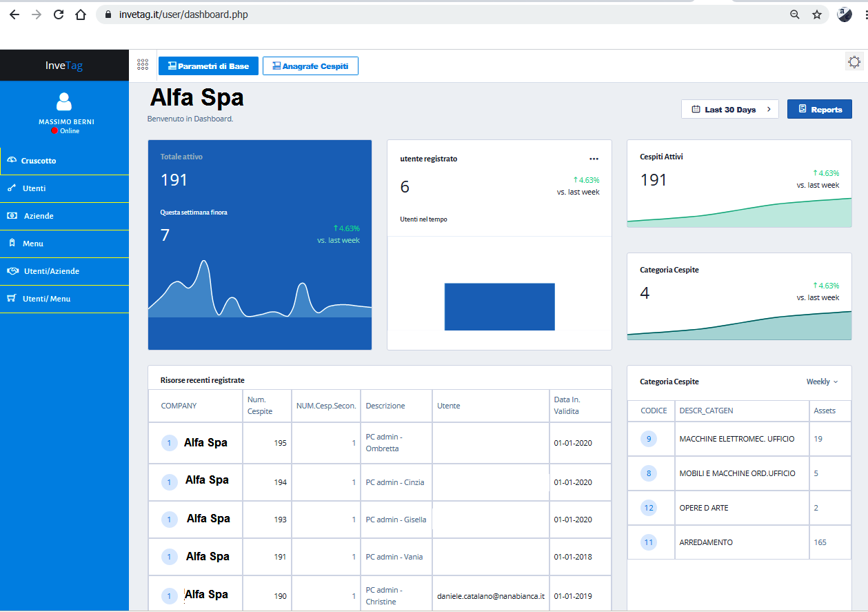868x612 pixels.
Task: Click PC admin - Ombretta description
Action: pos(384,443)
